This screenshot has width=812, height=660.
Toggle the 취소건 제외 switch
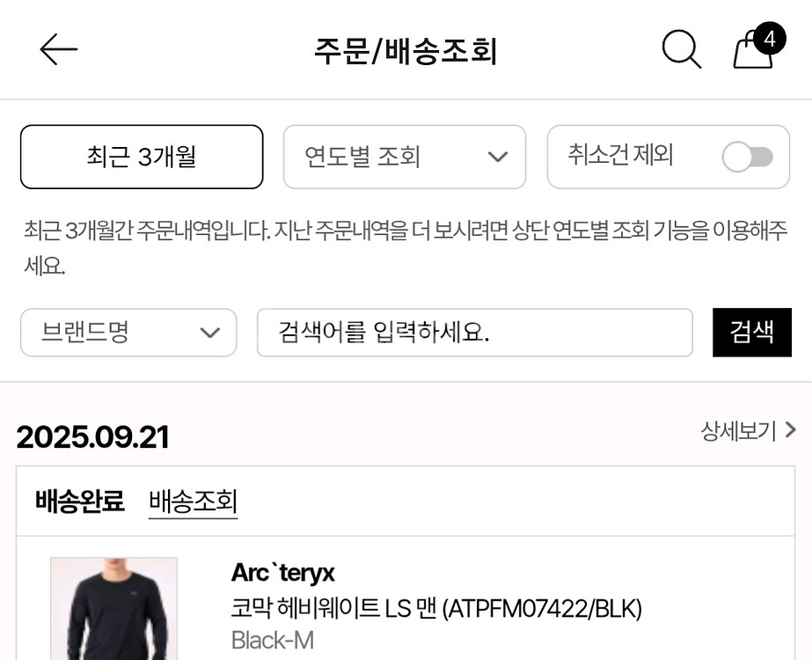(x=748, y=158)
